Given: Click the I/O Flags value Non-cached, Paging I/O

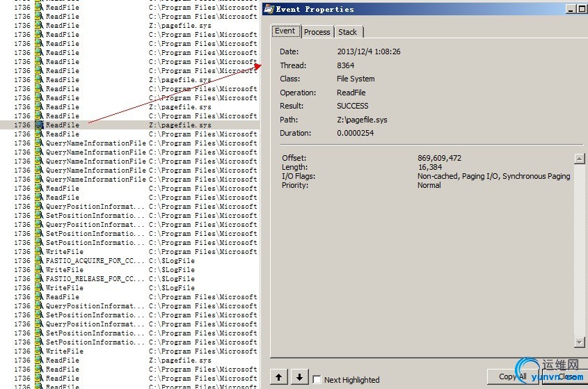Looking at the screenshot, I should pyautogui.click(x=494, y=176).
